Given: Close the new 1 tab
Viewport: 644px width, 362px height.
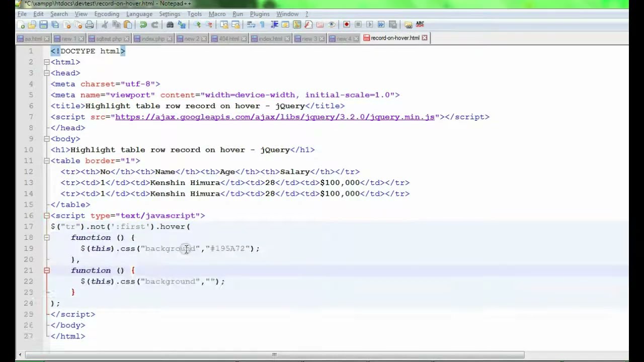Looking at the screenshot, I should (82, 39).
